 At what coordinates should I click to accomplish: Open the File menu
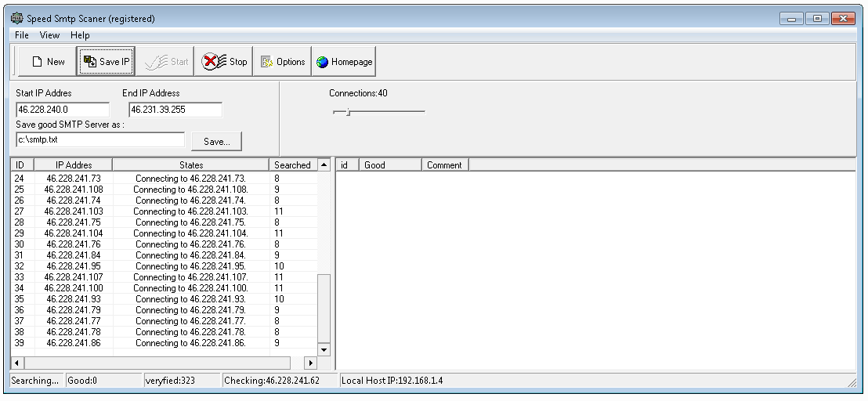(x=22, y=35)
